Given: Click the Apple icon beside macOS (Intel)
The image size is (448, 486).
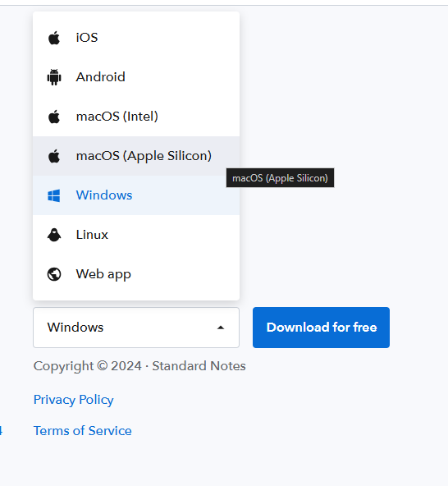Looking at the screenshot, I should [x=54, y=117].
